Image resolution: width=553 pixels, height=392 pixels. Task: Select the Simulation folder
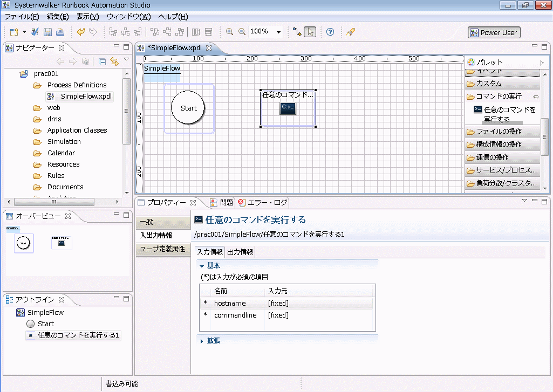64,141
